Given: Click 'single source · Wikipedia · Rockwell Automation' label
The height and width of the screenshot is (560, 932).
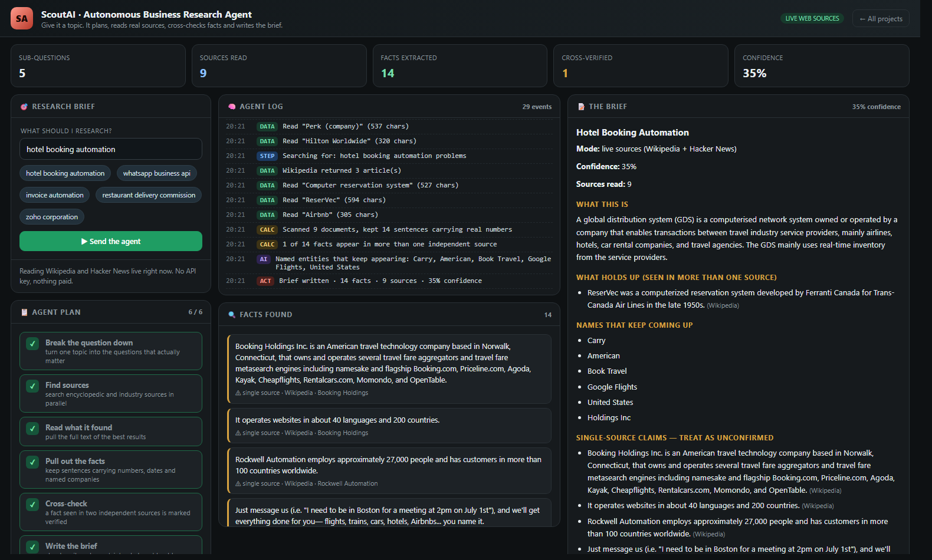Looking at the screenshot, I should 307,483.
